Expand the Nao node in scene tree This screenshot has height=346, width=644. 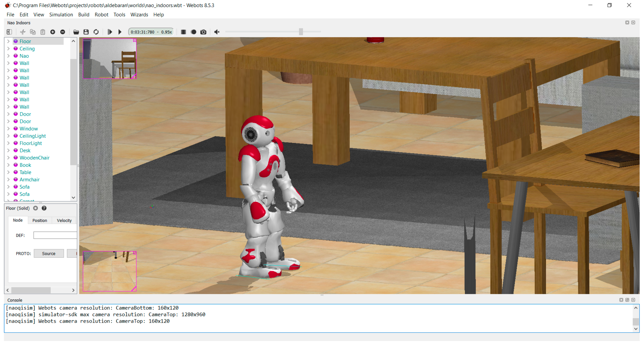pos(8,56)
